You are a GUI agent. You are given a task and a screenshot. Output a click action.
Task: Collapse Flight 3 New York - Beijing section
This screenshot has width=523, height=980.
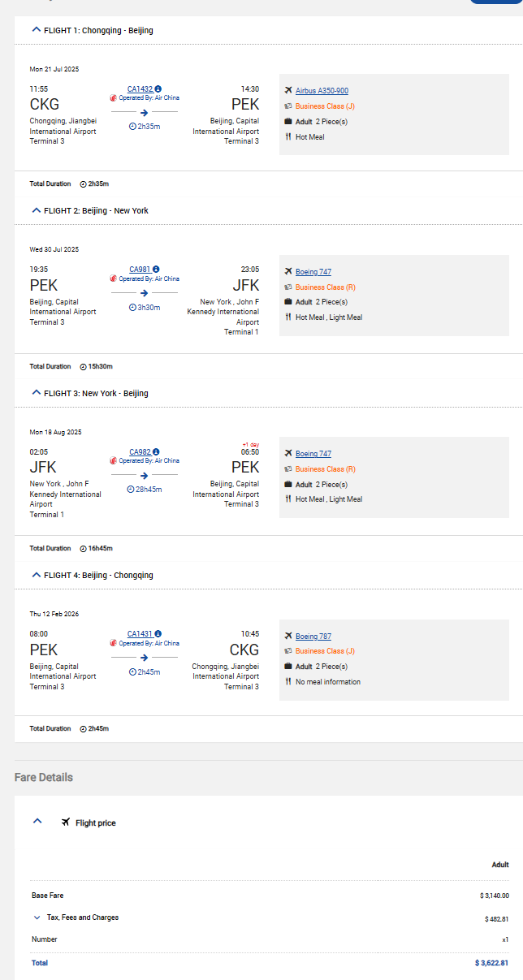[x=36, y=393]
